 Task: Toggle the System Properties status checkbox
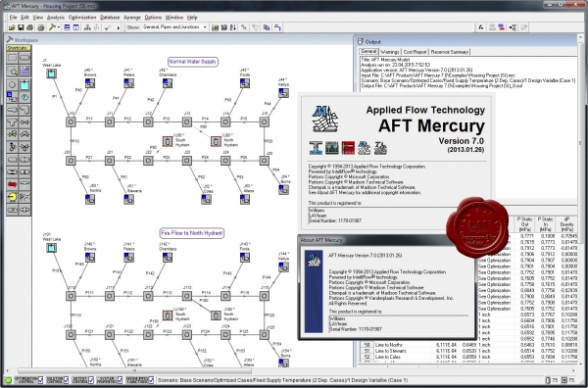[x=120, y=380]
